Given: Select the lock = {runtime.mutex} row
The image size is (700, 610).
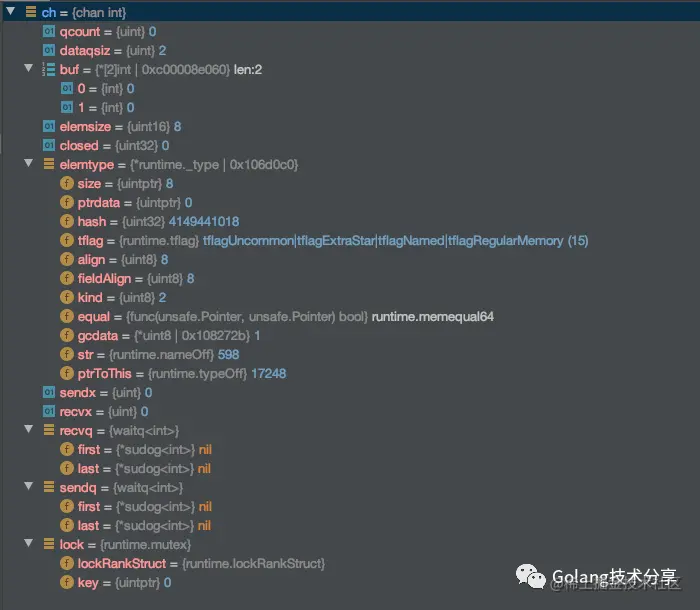Looking at the screenshot, I should tap(350, 544).
